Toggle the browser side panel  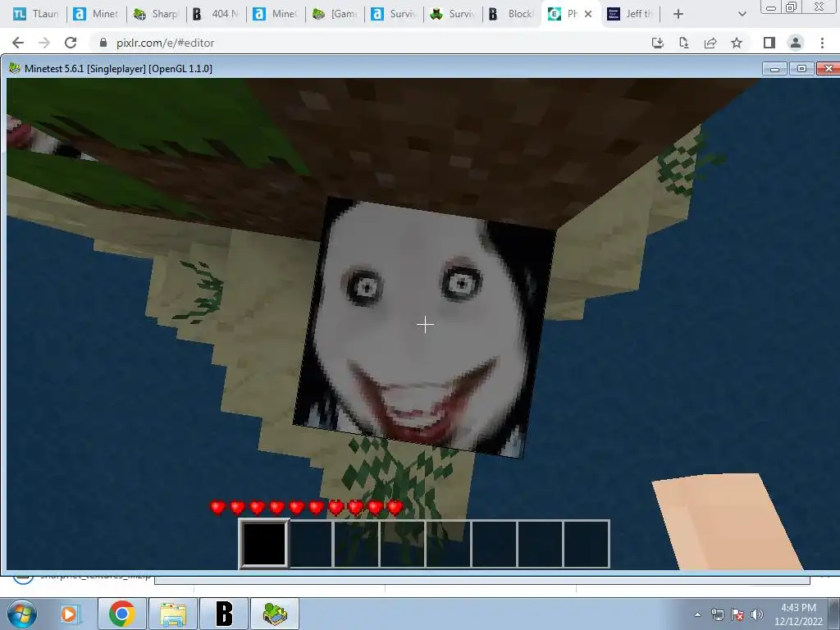pos(769,43)
